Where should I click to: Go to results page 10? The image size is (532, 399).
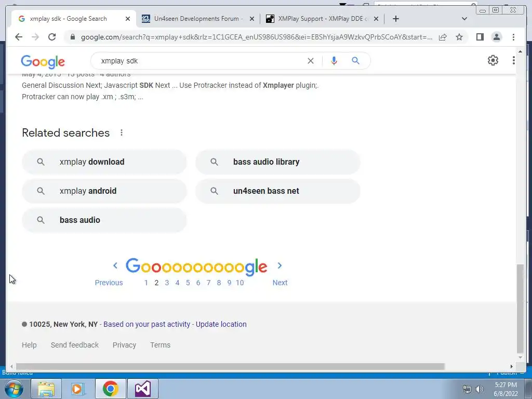tap(240, 283)
